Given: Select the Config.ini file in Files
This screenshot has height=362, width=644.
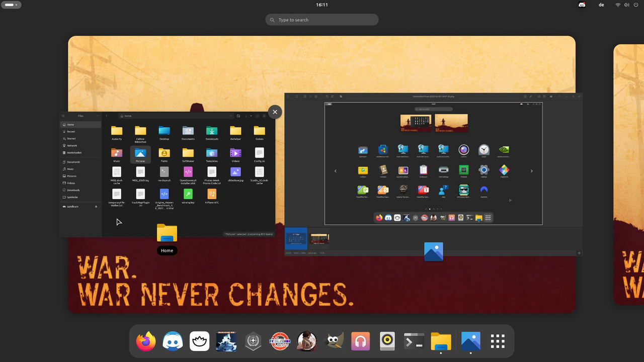Looking at the screenshot, I should pyautogui.click(x=259, y=155).
